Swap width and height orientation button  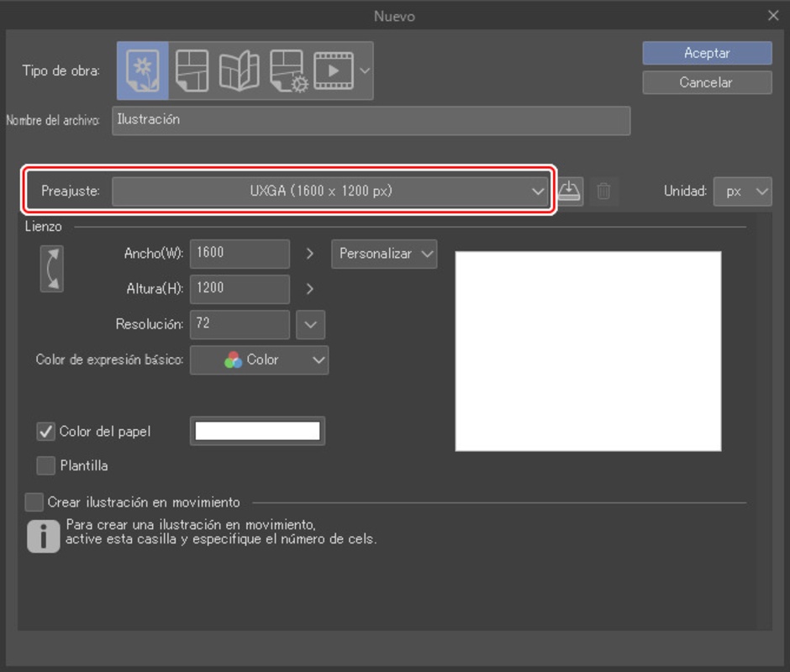point(52,269)
